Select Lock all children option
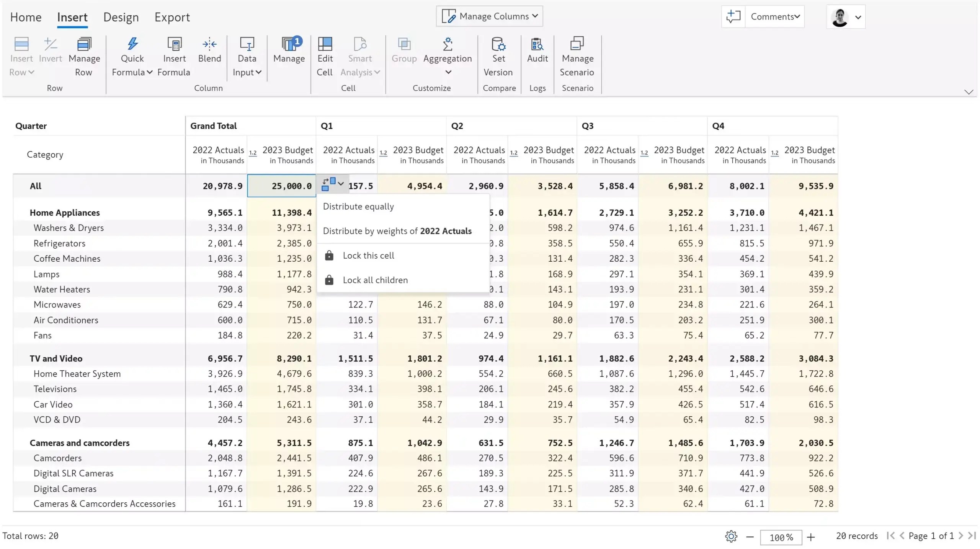 pyautogui.click(x=375, y=280)
